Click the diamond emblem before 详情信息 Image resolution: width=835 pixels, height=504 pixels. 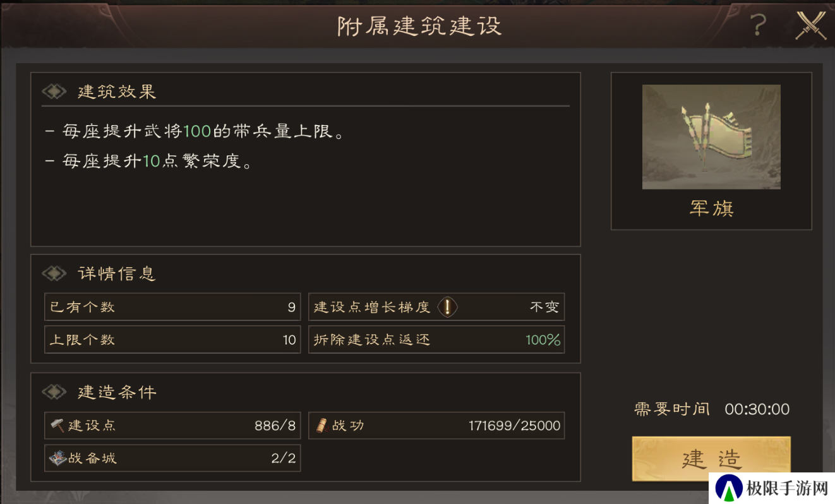click(x=54, y=273)
